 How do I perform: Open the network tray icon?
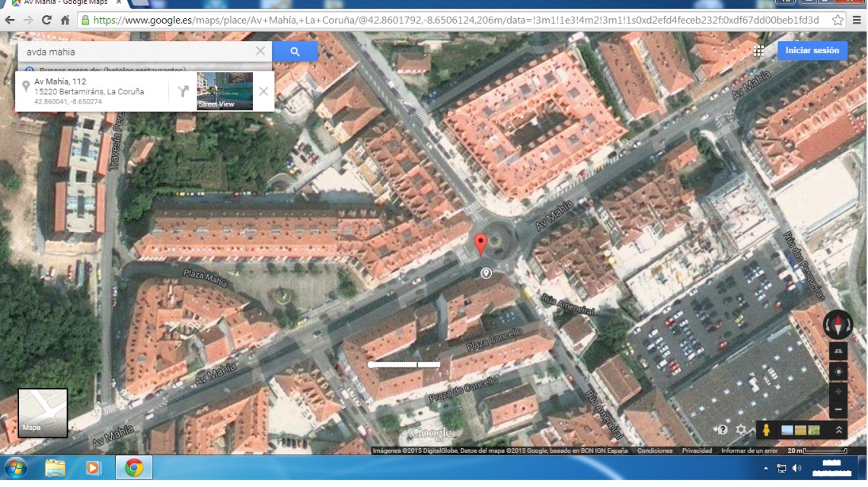tap(782, 468)
